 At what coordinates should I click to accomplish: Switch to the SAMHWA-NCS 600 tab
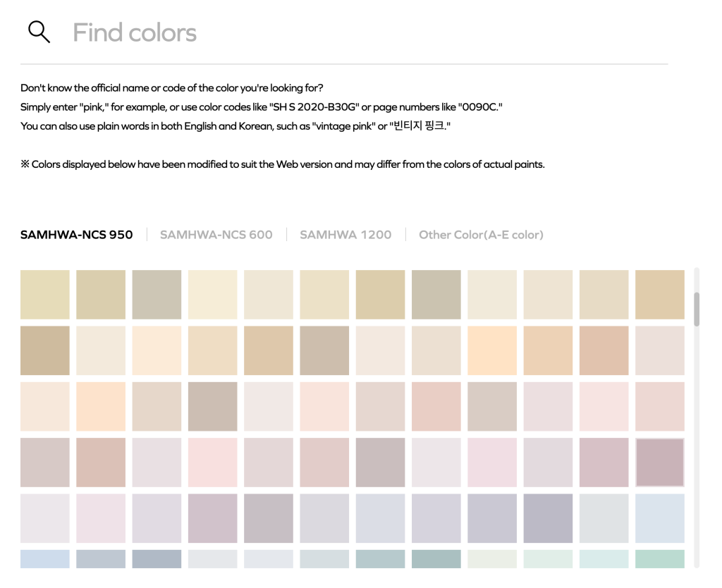[216, 234]
